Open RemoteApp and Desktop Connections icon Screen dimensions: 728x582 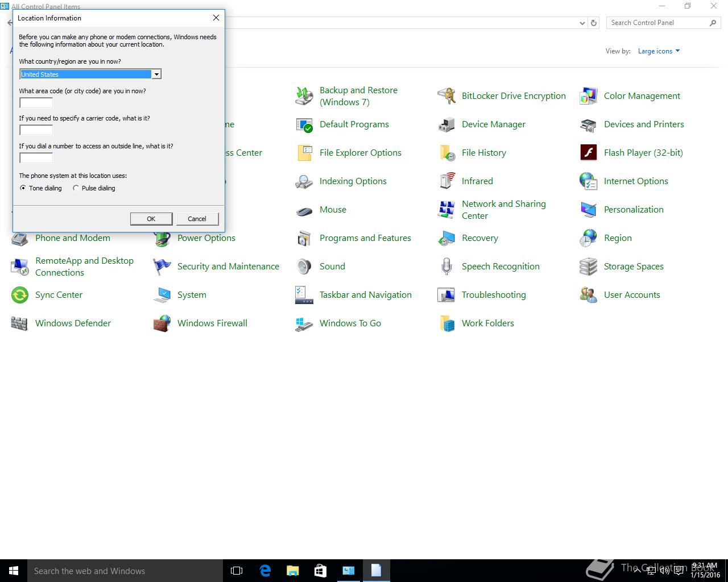pos(20,267)
